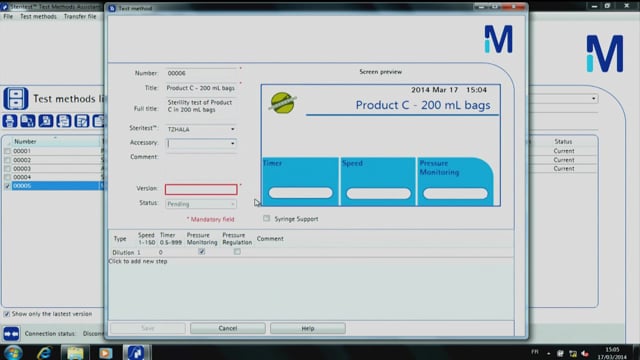Click 'Click to add new step' row

[138, 261]
